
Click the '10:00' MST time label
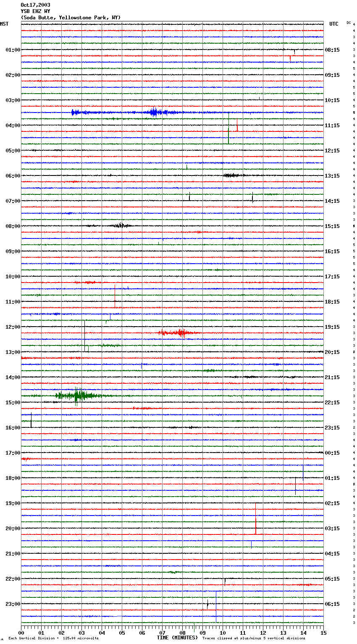[13, 277]
